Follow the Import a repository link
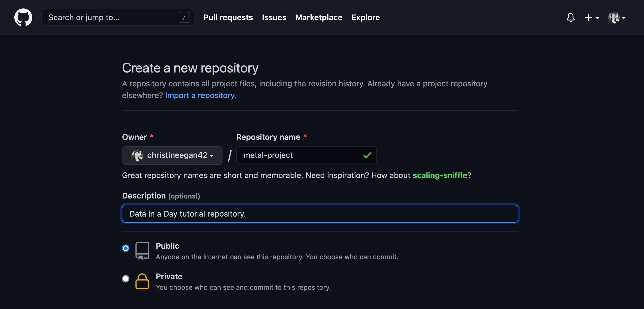The height and width of the screenshot is (309, 644). [200, 95]
